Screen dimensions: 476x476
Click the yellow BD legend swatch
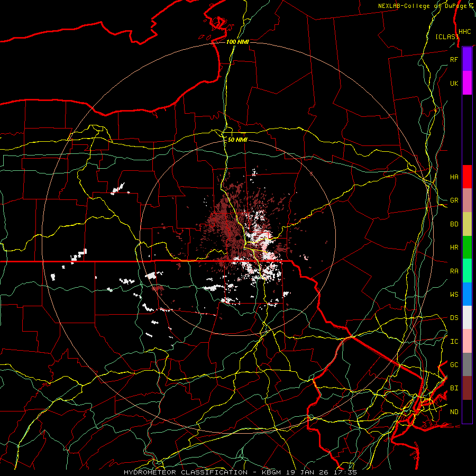pyautogui.click(x=467, y=224)
